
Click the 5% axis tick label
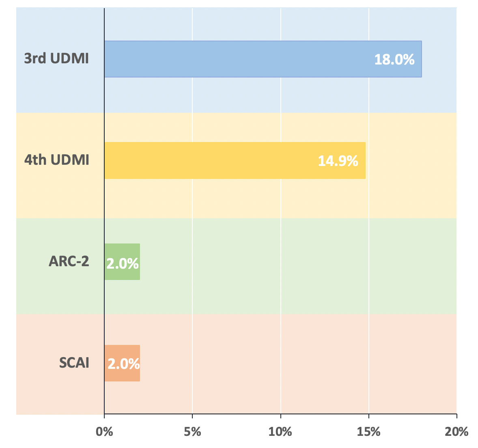pyautogui.click(x=192, y=431)
